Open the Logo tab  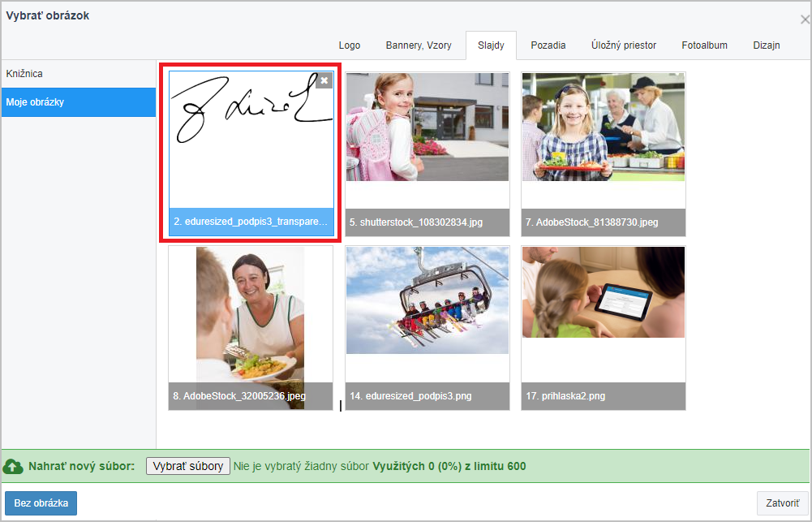click(350, 45)
